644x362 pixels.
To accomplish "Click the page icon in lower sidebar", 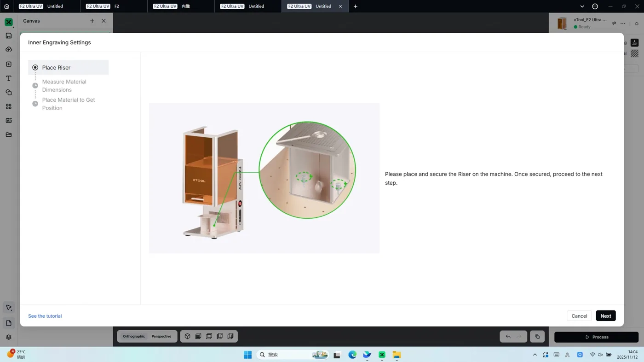I will coord(9,323).
